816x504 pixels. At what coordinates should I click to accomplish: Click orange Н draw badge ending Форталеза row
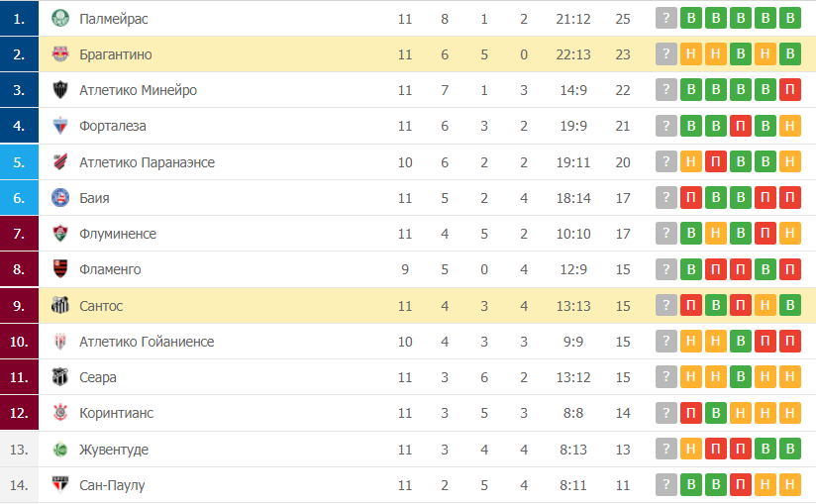pos(790,126)
